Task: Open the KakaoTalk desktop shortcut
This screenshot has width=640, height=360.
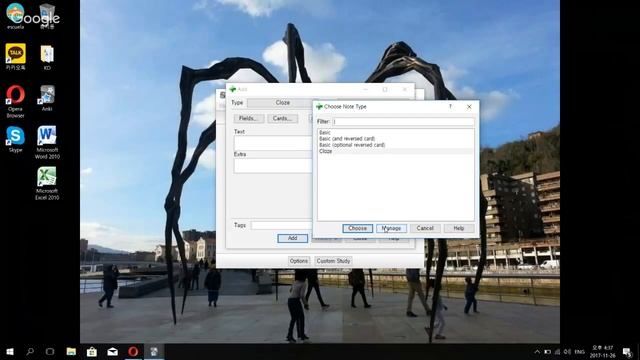Action: click(x=16, y=57)
